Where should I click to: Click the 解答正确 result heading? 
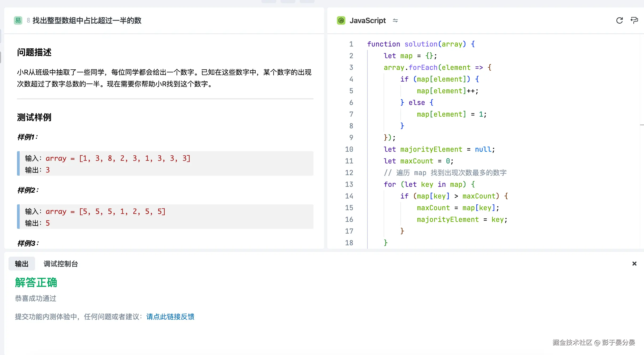coord(36,282)
